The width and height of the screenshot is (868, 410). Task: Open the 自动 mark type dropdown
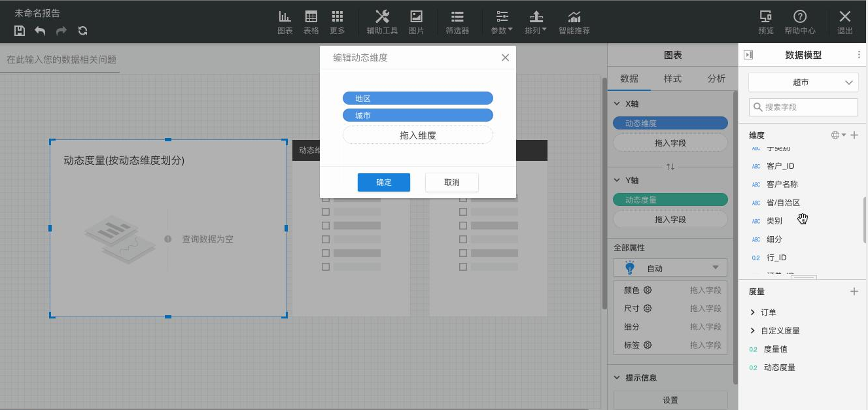tap(670, 268)
